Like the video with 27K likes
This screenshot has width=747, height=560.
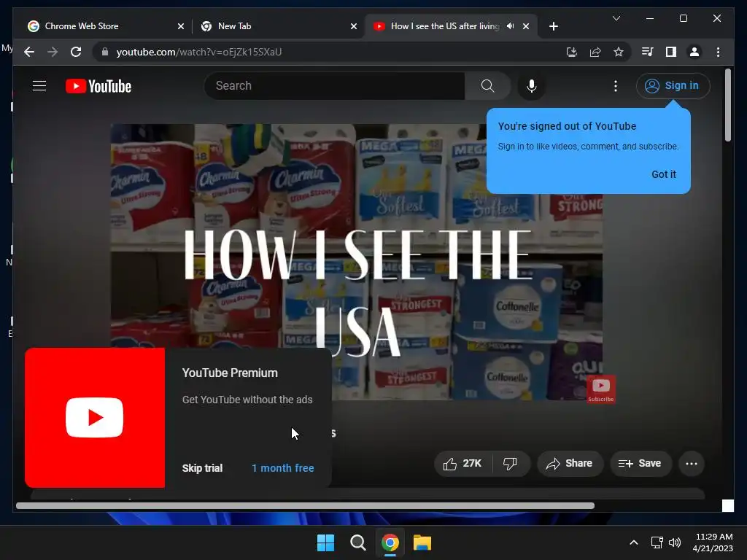pos(462,463)
